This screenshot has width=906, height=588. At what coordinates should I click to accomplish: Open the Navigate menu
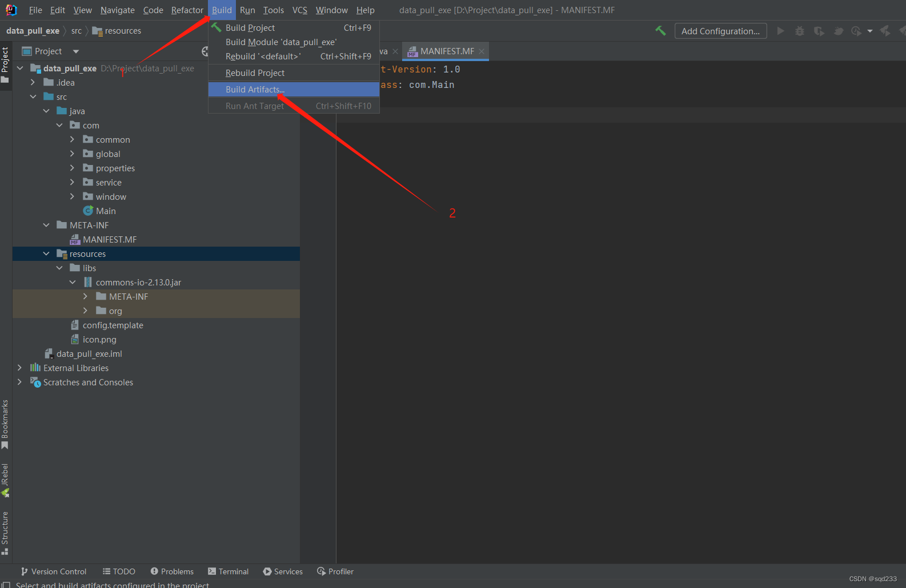[117, 10]
